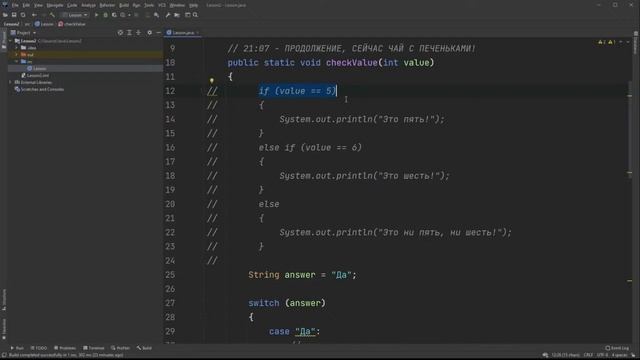Collapse the src folder node
The height and width of the screenshot is (360, 640).
click(x=17, y=62)
